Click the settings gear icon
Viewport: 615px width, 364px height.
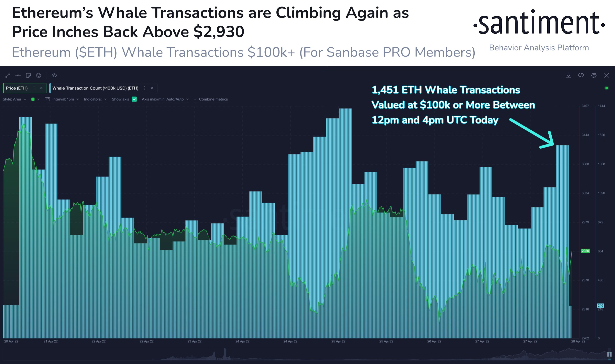594,74
